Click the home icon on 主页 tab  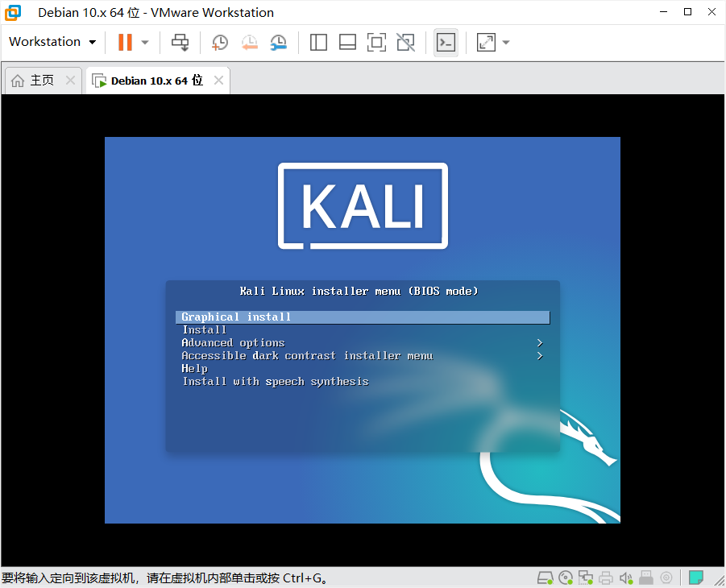click(x=18, y=81)
